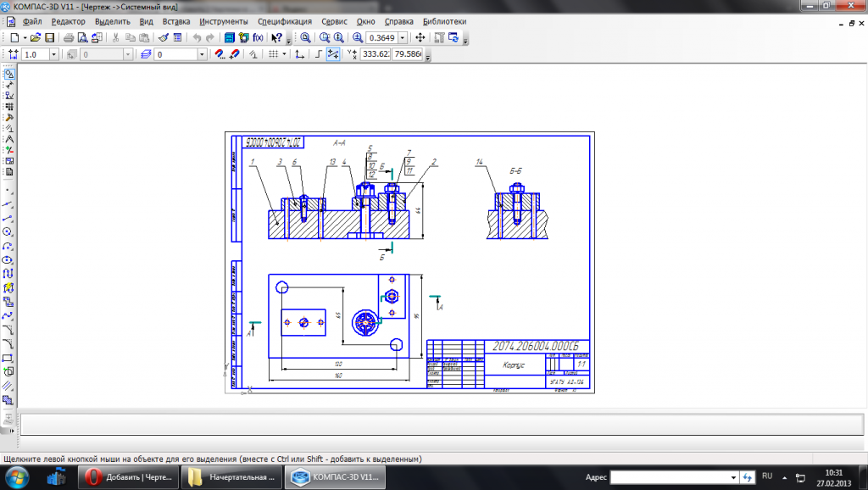Toggle orthogonal drawing mode
Screen dimensions: 868x490
click(319, 54)
